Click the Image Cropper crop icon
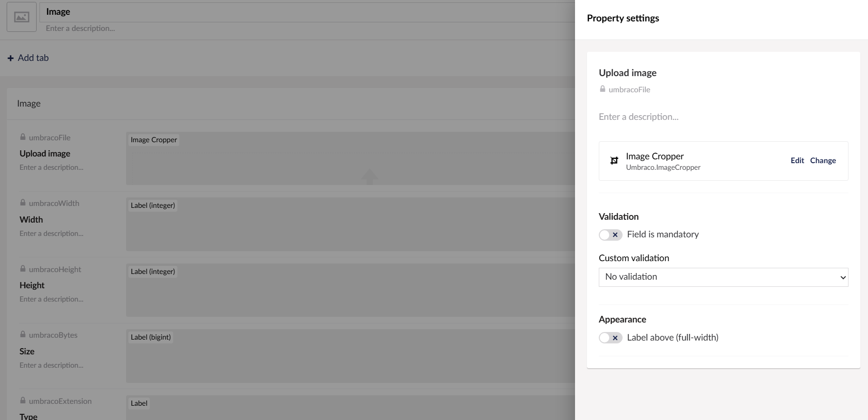Viewport: 868px width, 420px height. pyautogui.click(x=614, y=161)
